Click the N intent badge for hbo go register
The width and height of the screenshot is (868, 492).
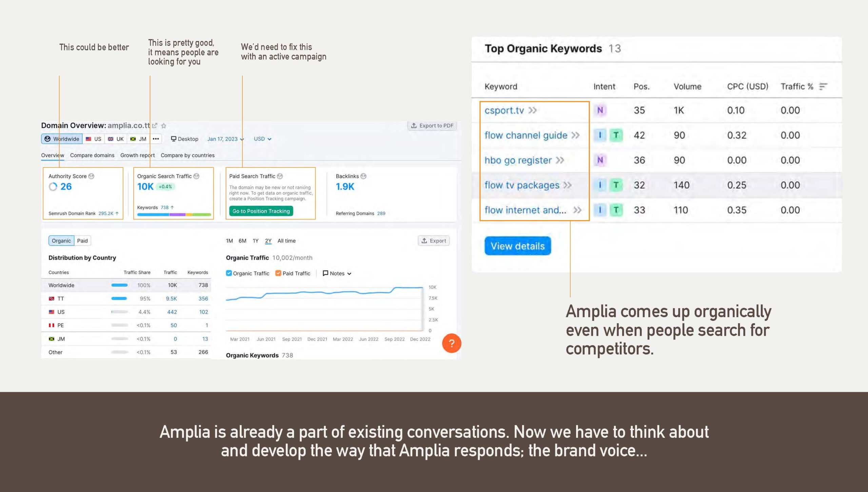[600, 160]
